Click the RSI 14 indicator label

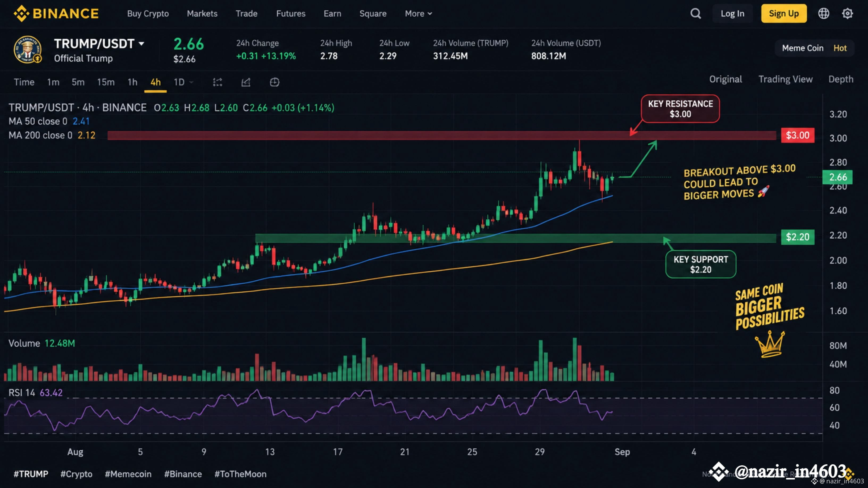pyautogui.click(x=35, y=393)
